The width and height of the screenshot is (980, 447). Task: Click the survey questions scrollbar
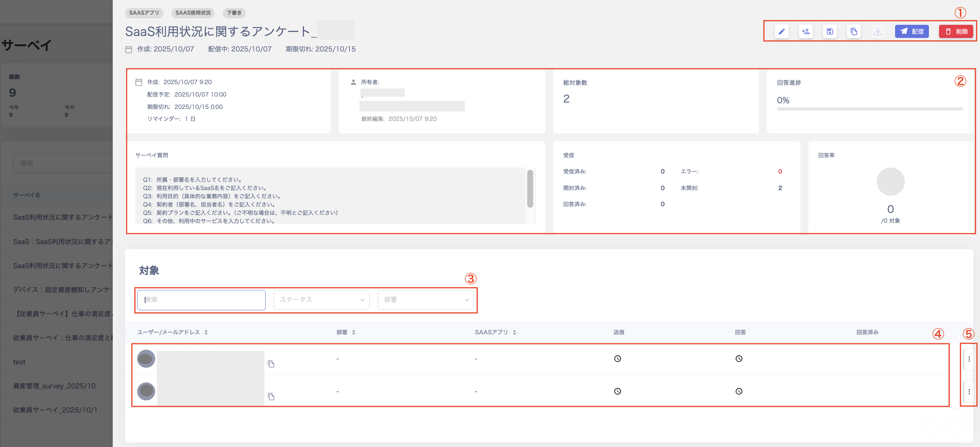pos(530,189)
